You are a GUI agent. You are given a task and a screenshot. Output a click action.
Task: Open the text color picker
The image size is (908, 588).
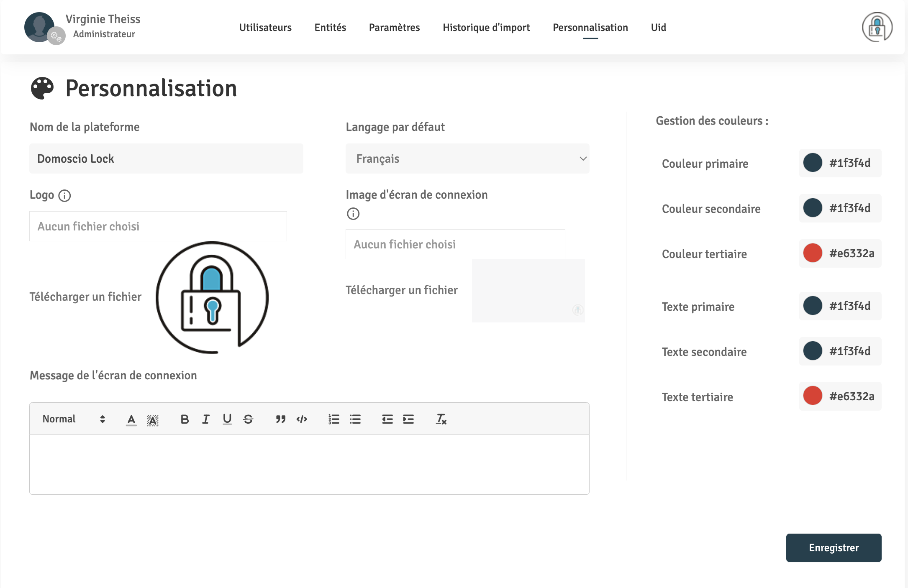pos(131,419)
